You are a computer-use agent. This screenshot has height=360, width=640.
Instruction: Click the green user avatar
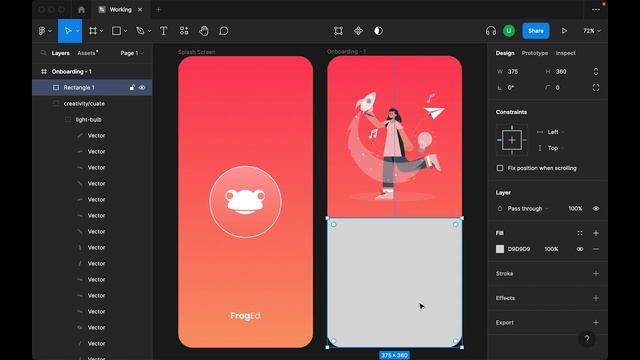509,31
